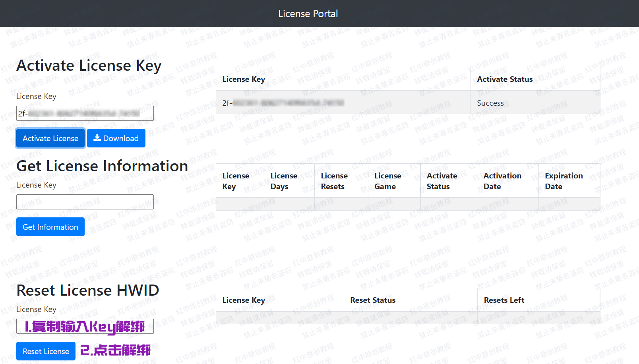This screenshot has height=364, width=639.
Task: Click the License Portal header title
Action: point(308,14)
